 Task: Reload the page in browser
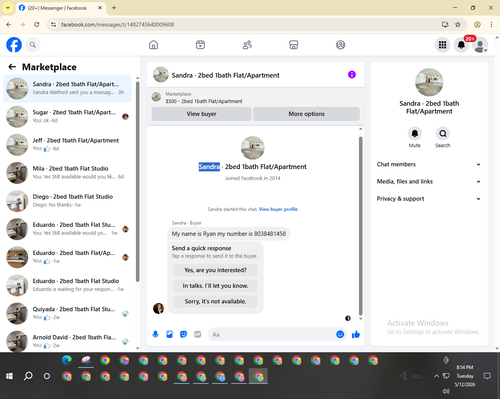coord(37,24)
